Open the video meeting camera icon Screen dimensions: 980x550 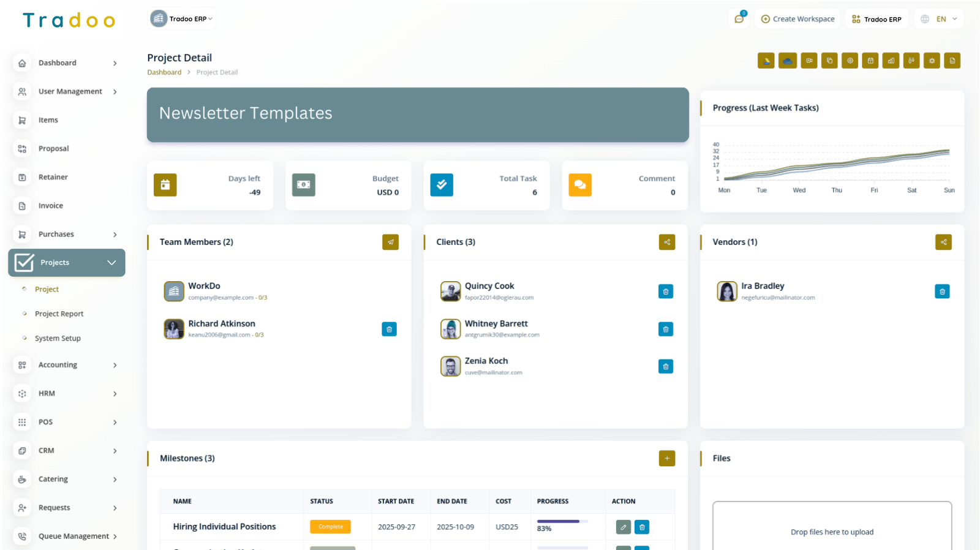pos(809,61)
